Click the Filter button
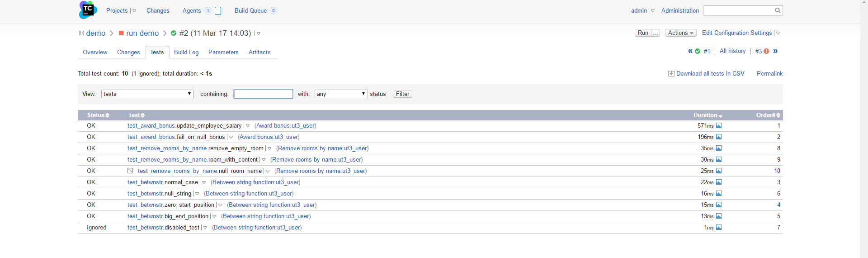The height and width of the screenshot is (258, 868). point(402,94)
